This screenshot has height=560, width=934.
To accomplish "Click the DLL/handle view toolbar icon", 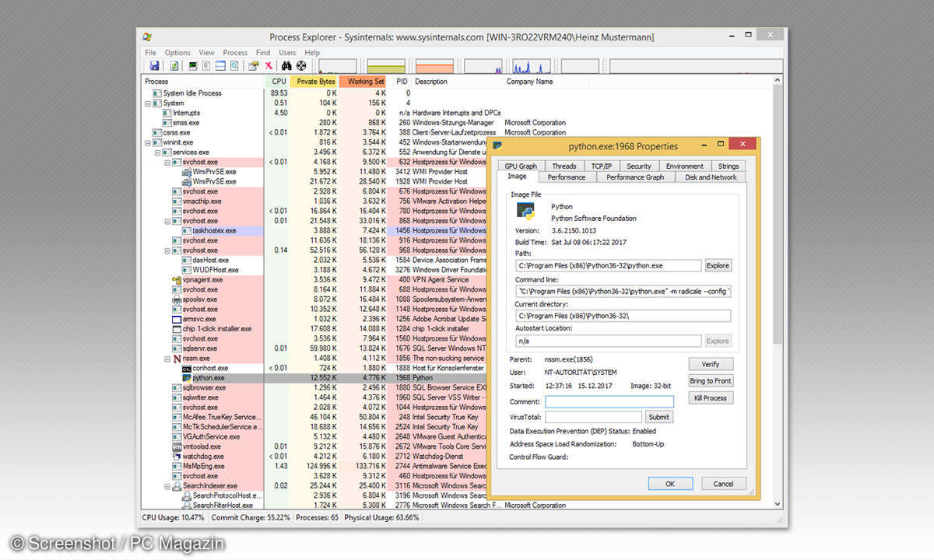I will tap(234, 66).
